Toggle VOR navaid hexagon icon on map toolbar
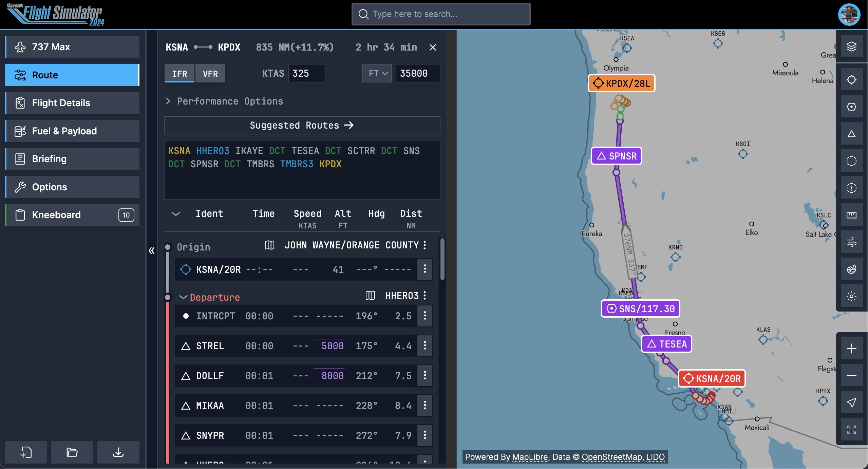868x469 pixels. [851, 107]
